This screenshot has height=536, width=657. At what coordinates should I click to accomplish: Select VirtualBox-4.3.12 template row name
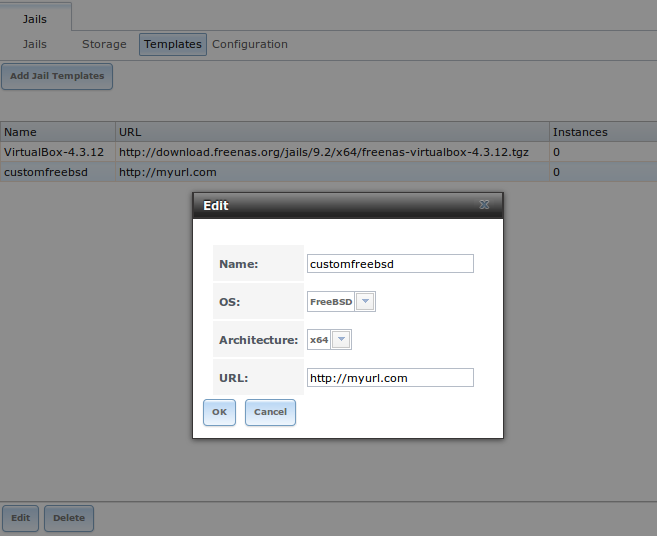tap(58, 152)
